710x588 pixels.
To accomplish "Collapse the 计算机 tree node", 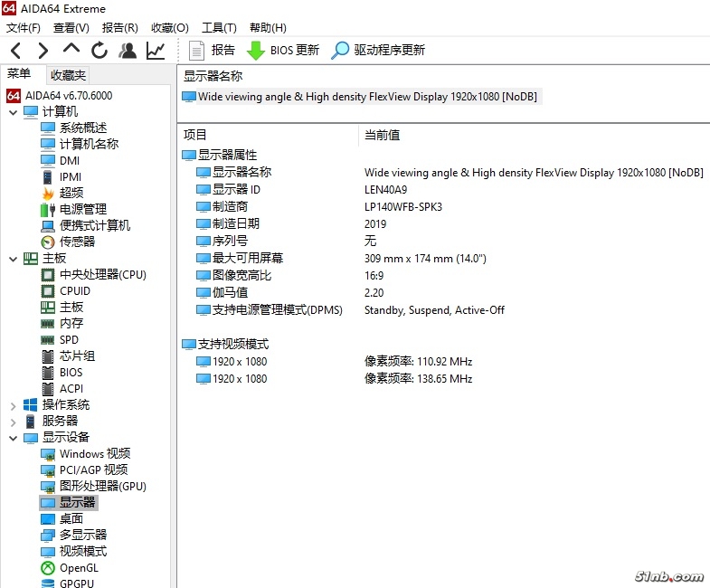I will point(13,112).
